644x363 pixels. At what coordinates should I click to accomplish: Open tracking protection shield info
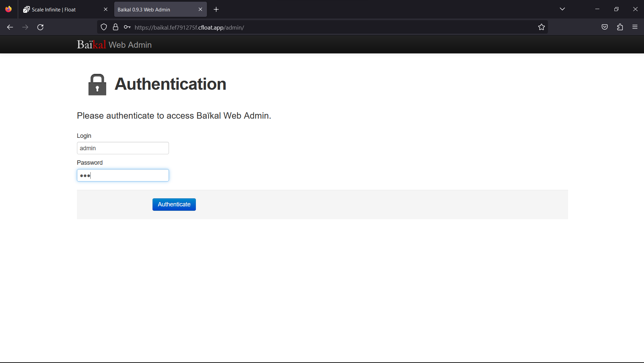click(x=104, y=27)
